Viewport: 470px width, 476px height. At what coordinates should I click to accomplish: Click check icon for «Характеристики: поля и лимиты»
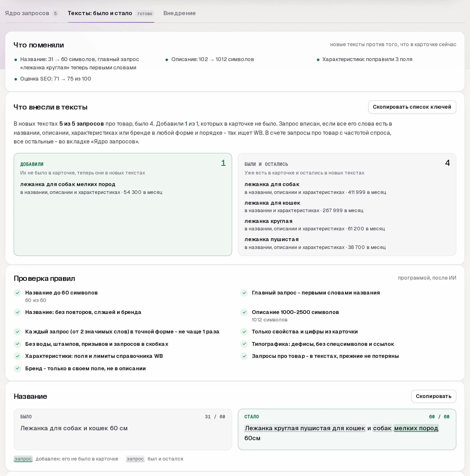point(18,356)
